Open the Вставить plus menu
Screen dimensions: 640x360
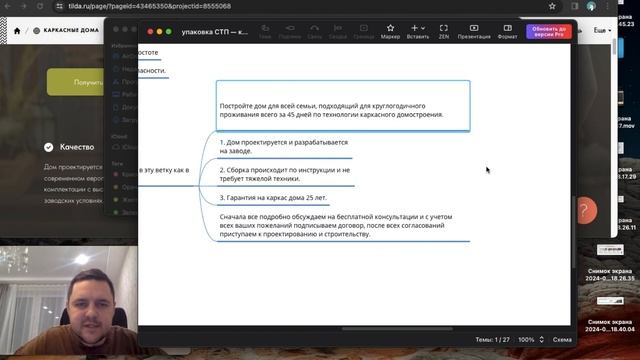[x=418, y=31]
